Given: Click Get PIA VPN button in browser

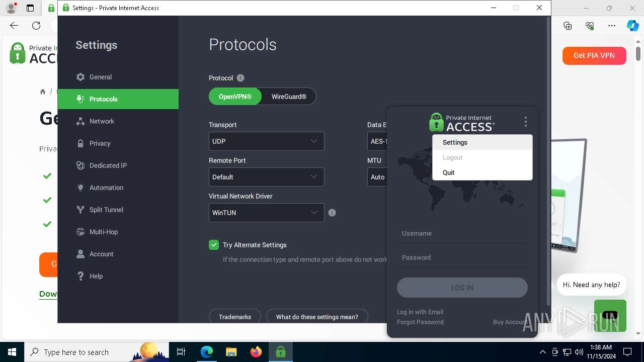Looking at the screenshot, I should coord(594,55).
